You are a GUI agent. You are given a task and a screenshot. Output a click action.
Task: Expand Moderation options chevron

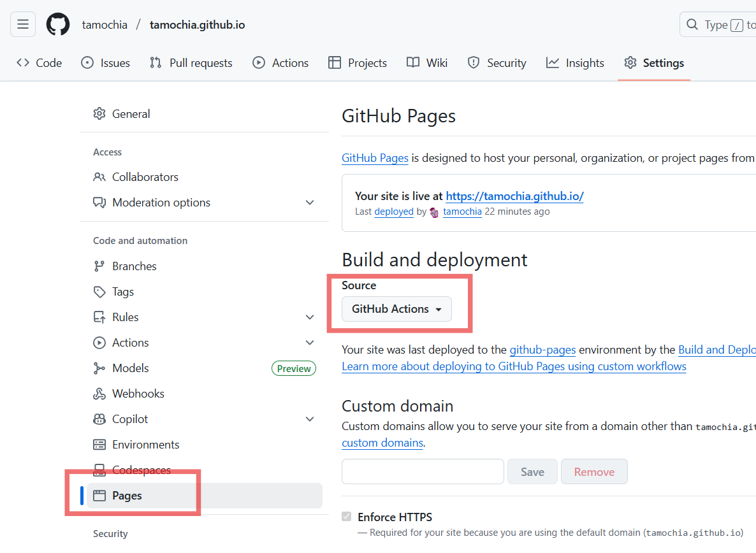click(x=310, y=203)
